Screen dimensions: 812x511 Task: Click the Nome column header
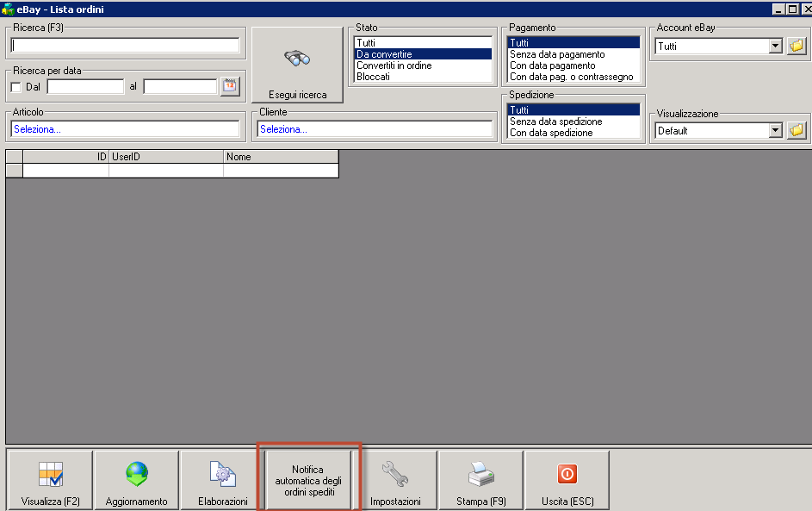pos(282,157)
